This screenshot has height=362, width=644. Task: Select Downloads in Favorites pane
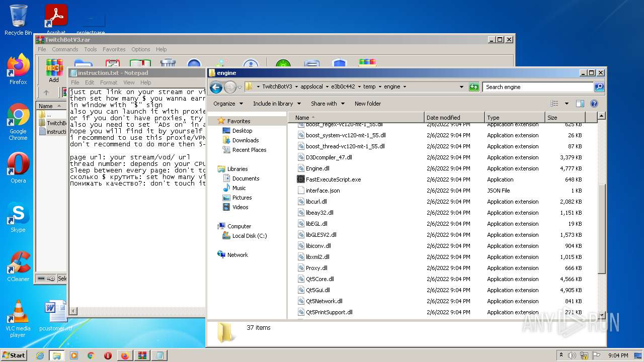246,140
